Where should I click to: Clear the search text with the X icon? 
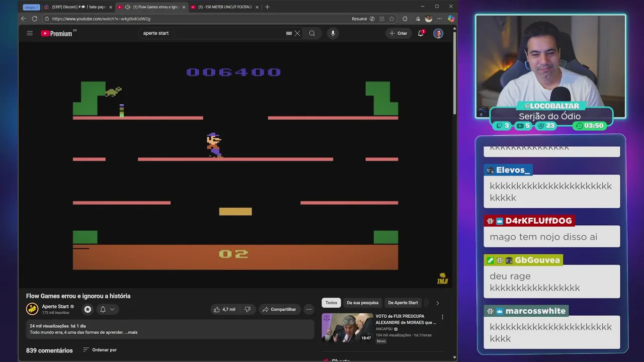pyautogui.click(x=297, y=33)
